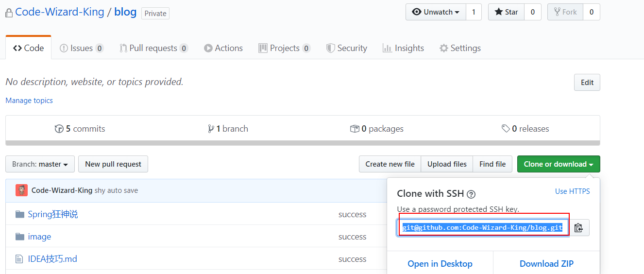Open the Projects tab
The height and width of the screenshot is (274, 644).
click(x=285, y=48)
